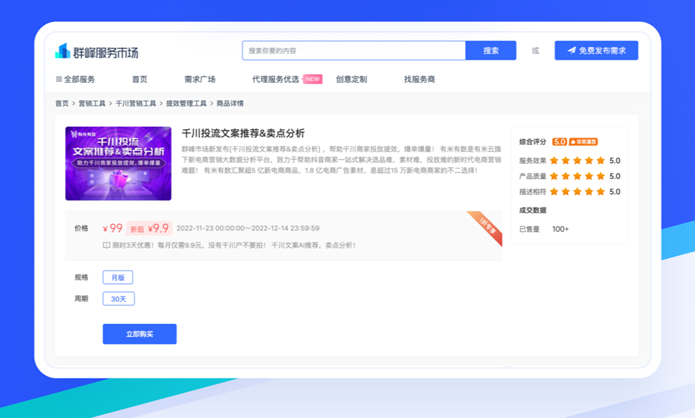Click 商品详情 breadcrumb text
This screenshot has height=418, width=695.
tap(230, 103)
